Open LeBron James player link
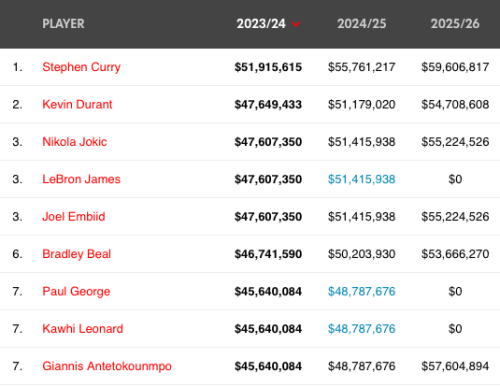 pos(81,179)
